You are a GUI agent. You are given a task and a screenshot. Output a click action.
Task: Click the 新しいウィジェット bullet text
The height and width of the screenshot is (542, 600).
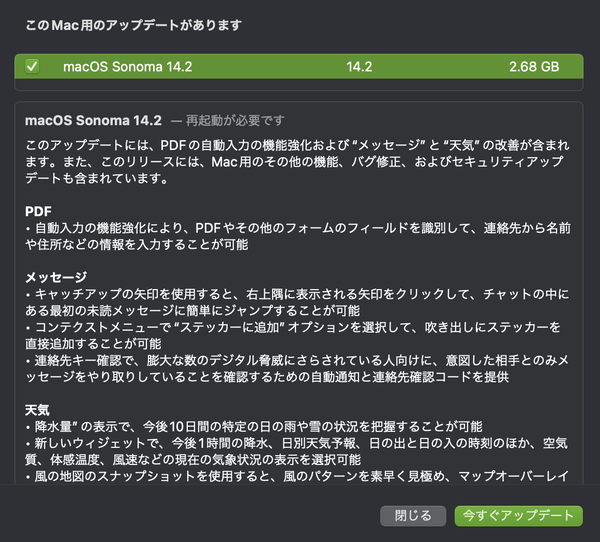[x=297, y=451]
